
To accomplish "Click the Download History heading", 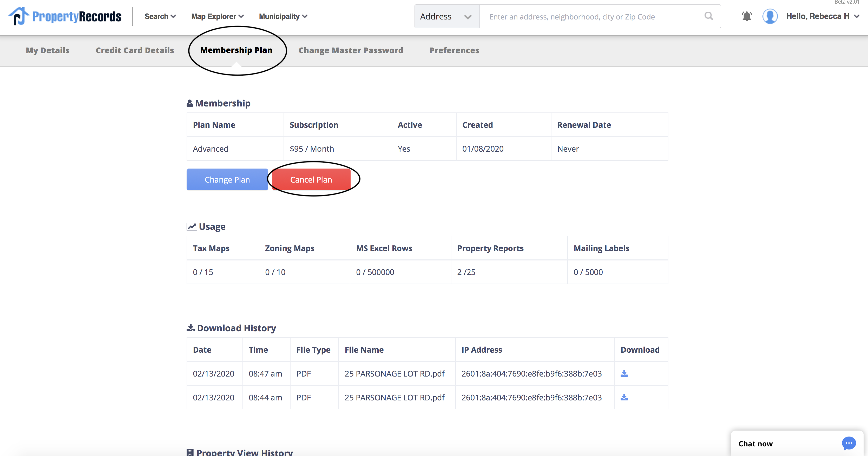I will pyautogui.click(x=232, y=328).
